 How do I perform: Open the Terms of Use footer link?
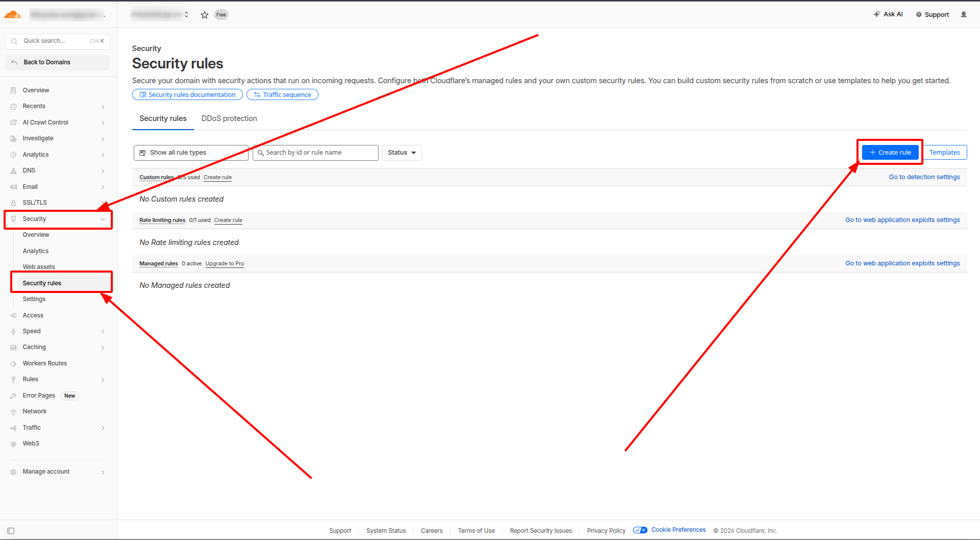[x=476, y=531]
